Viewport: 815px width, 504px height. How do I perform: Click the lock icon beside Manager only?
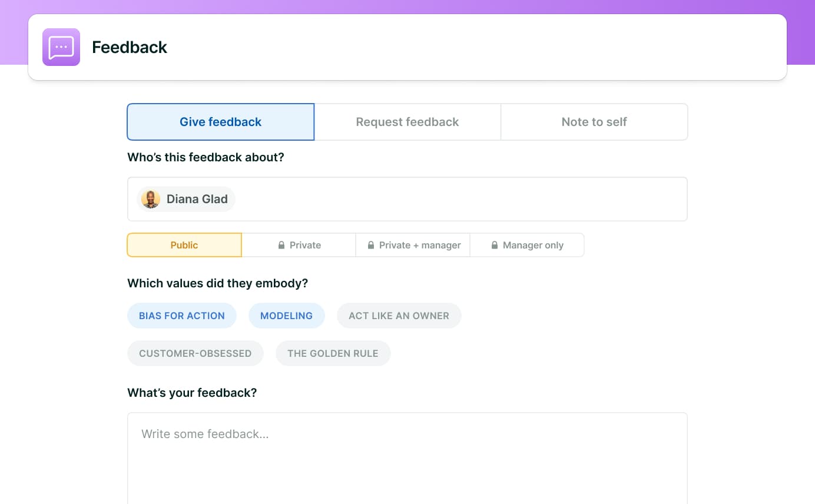click(x=495, y=246)
